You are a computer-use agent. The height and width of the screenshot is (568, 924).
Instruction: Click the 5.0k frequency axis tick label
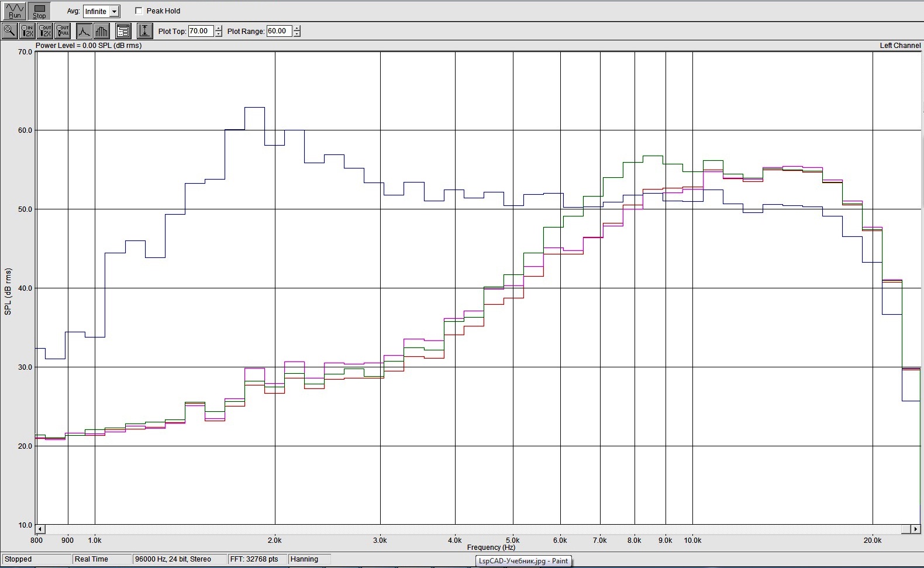513,541
